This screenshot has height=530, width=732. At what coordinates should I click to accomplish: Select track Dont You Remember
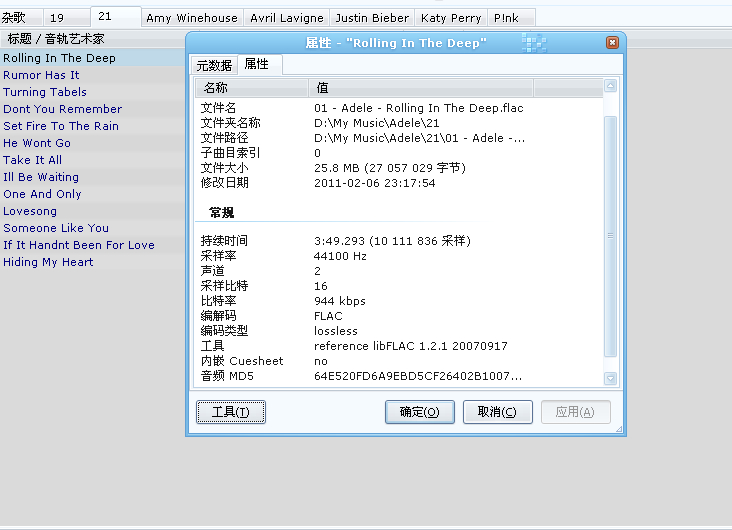[92, 109]
